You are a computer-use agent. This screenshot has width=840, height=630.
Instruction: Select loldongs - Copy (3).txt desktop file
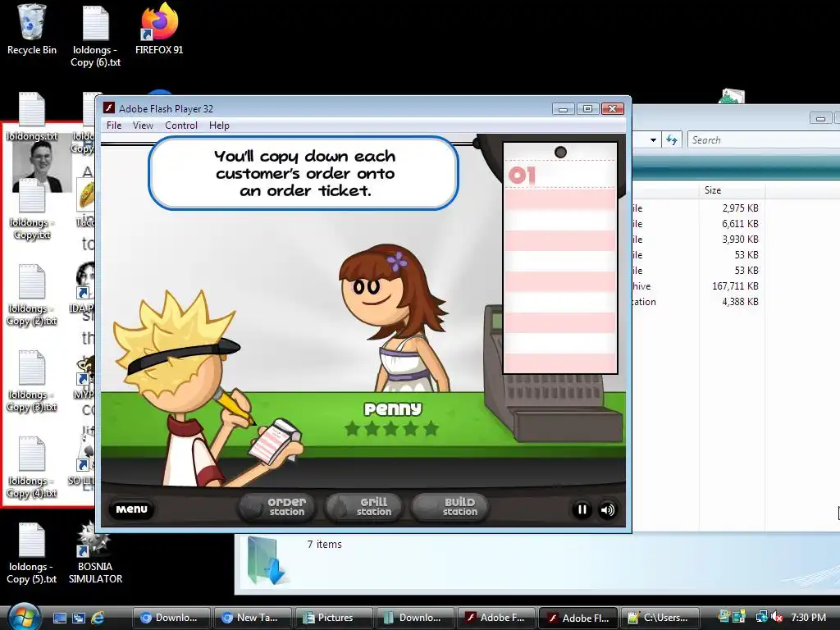[32, 382]
